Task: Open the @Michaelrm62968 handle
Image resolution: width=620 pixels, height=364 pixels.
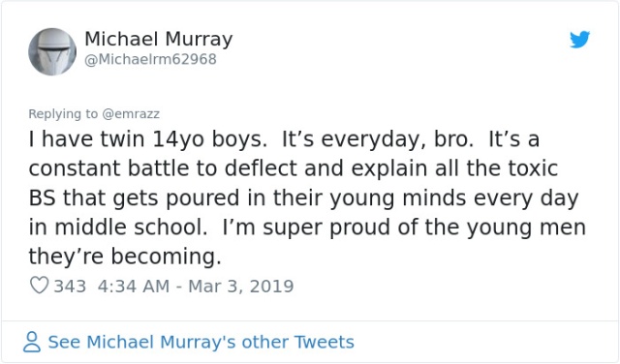Action: click(151, 59)
